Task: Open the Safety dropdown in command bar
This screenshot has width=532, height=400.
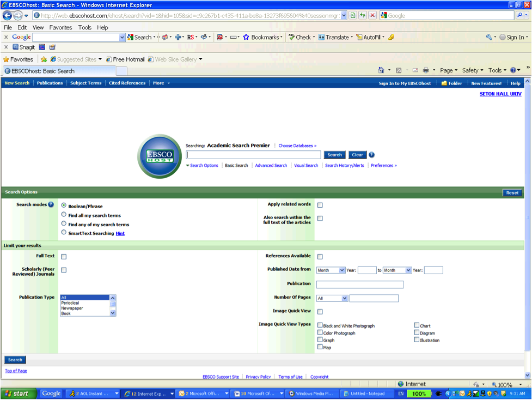Action: pos(473,70)
